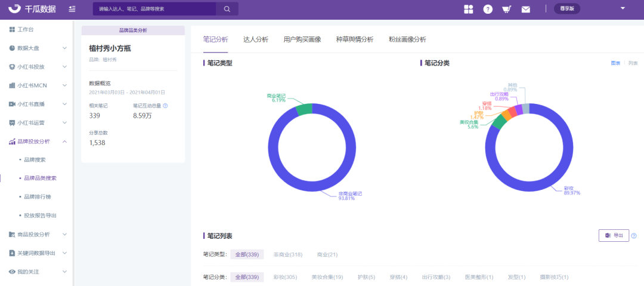Click the search magnifier button
This screenshot has width=644, height=286.
pyautogui.click(x=227, y=9)
